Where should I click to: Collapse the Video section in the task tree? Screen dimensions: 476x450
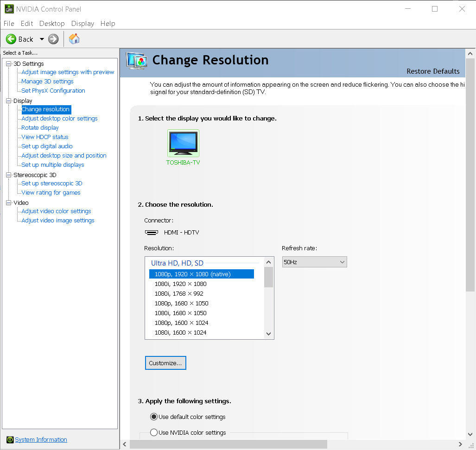point(8,203)
